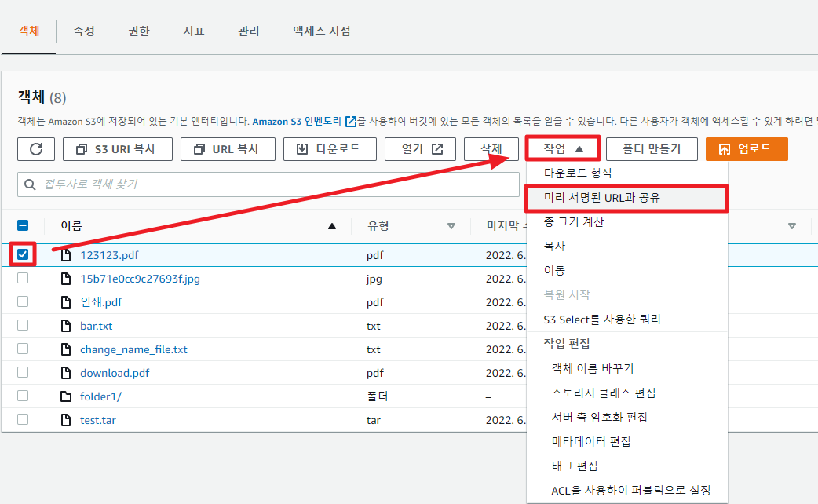818x504 pixels.
Task: Go to the 관리 tab
Action: coord(248,31)
